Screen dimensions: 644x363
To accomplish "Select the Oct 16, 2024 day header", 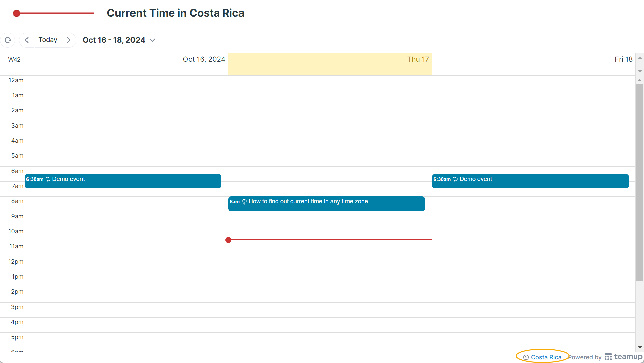I will (x=204, y=59).
